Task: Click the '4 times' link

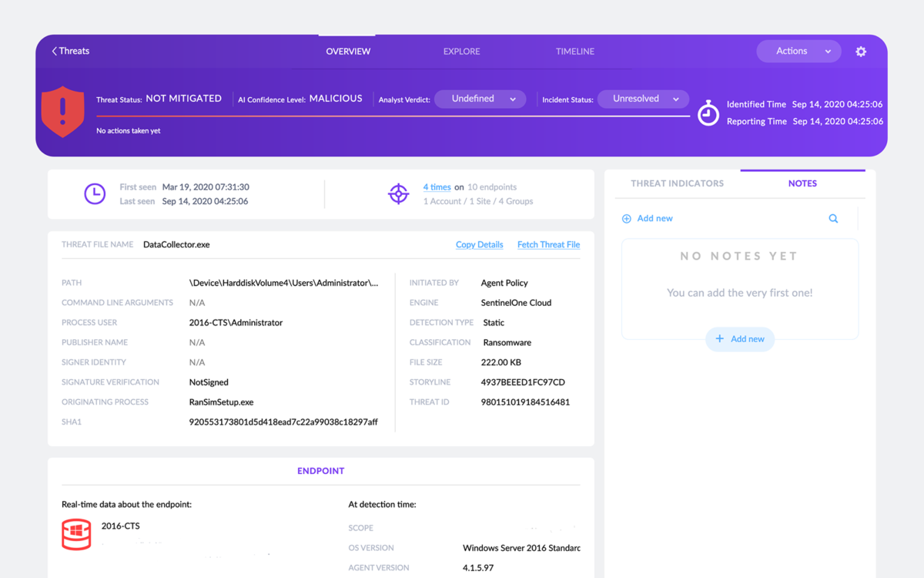Action: tap(437, 187)
